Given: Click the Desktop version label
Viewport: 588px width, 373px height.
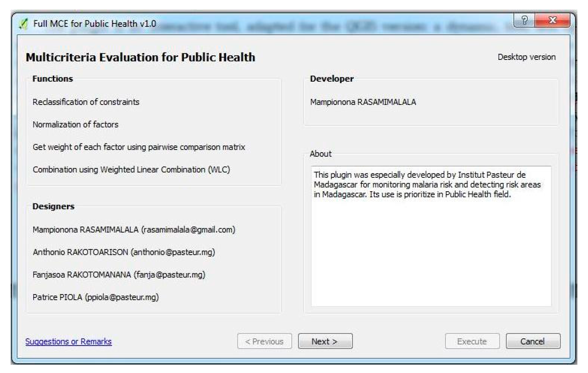Looking at the screenshot, I should pyautogui.click(x=526, y=57).
